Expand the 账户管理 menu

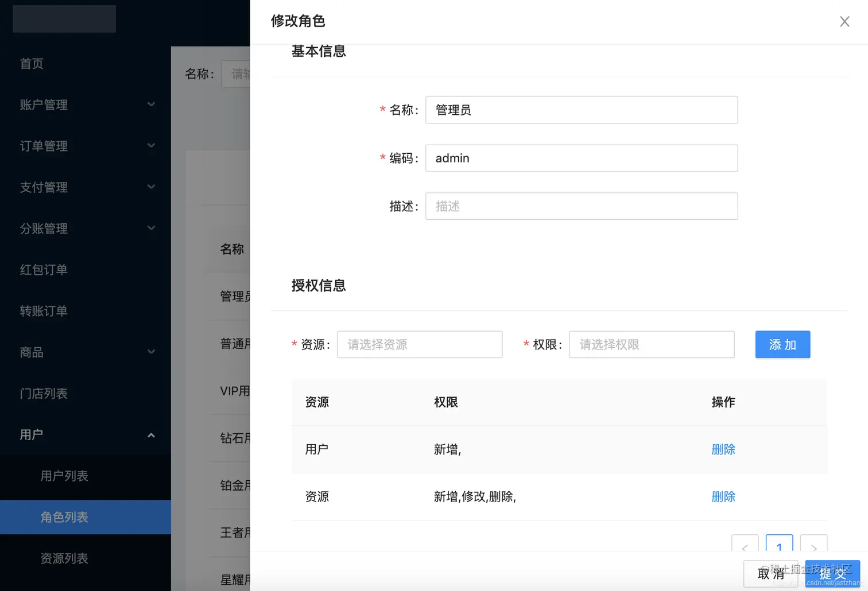click(86, 104)
